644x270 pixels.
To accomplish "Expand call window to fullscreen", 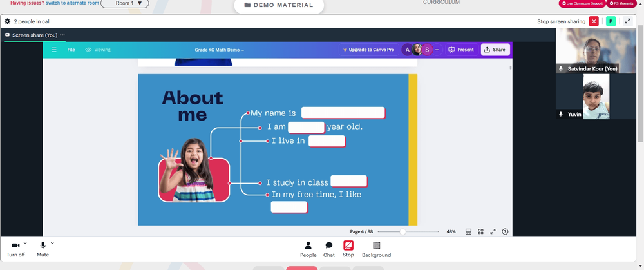I will click(x=627, y=21).
